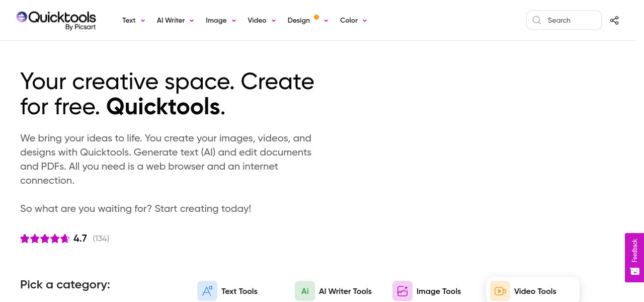644x302 pixels.
Task: Click the Quicktools by Picsart logo
Action: (x=56, y=20)
